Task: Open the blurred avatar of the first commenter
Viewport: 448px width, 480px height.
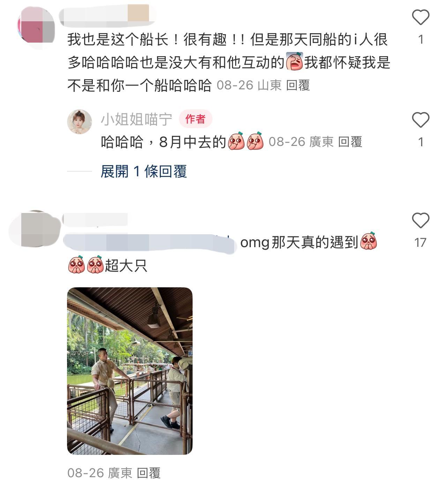Action: point(36,24)
